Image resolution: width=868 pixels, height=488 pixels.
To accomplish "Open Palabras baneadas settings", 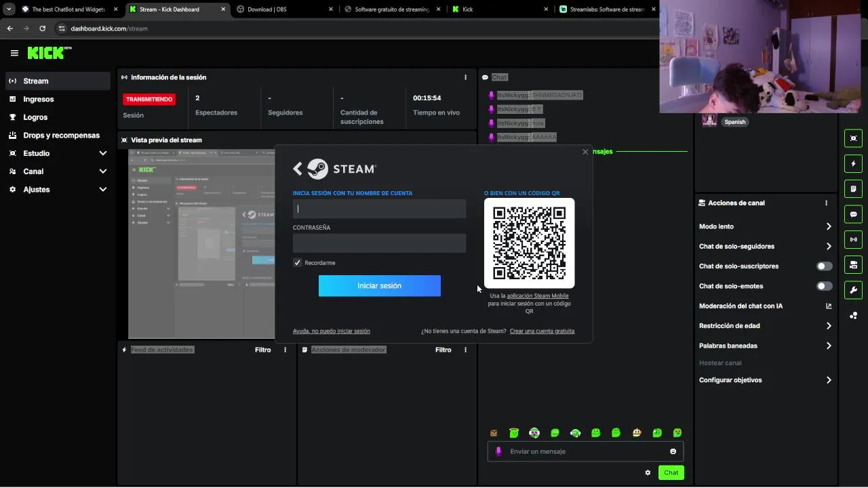I will click(x=829, y=346).
